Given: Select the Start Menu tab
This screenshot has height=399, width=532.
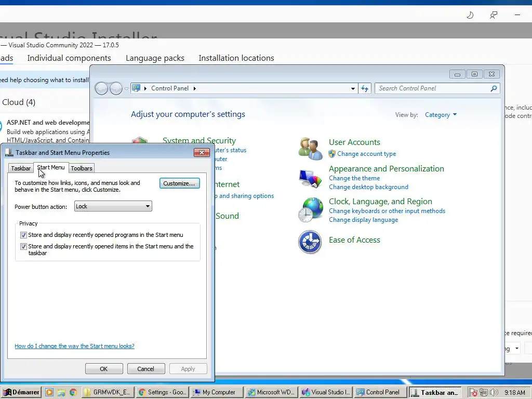Looking at the screenshot, I should pos(51,168).
